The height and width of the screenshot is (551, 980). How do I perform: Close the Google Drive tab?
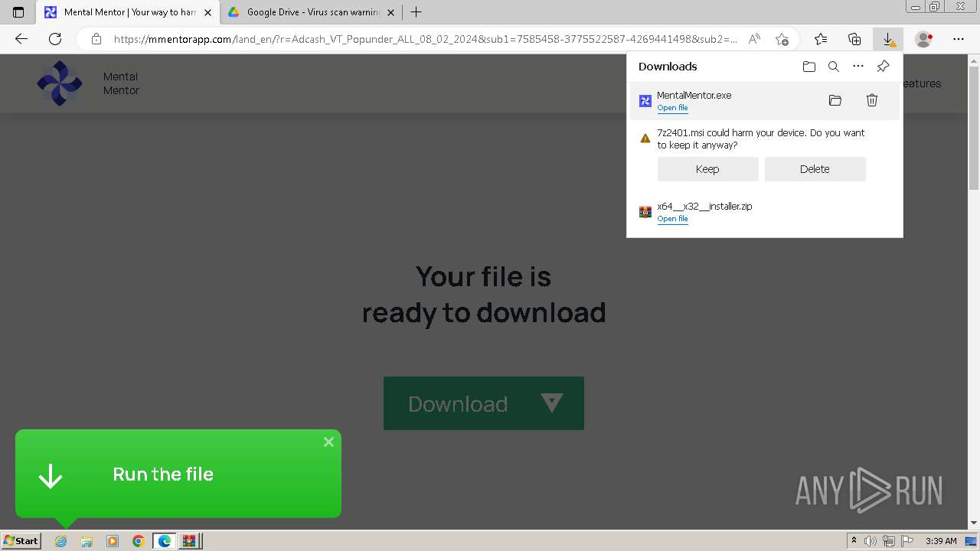390,12
